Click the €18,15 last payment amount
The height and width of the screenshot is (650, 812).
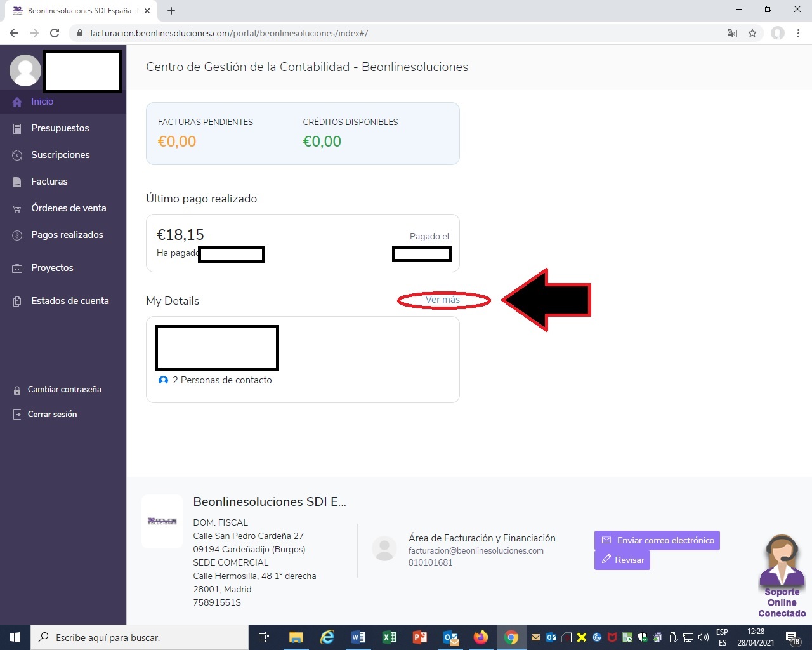(x=181, y=235)
